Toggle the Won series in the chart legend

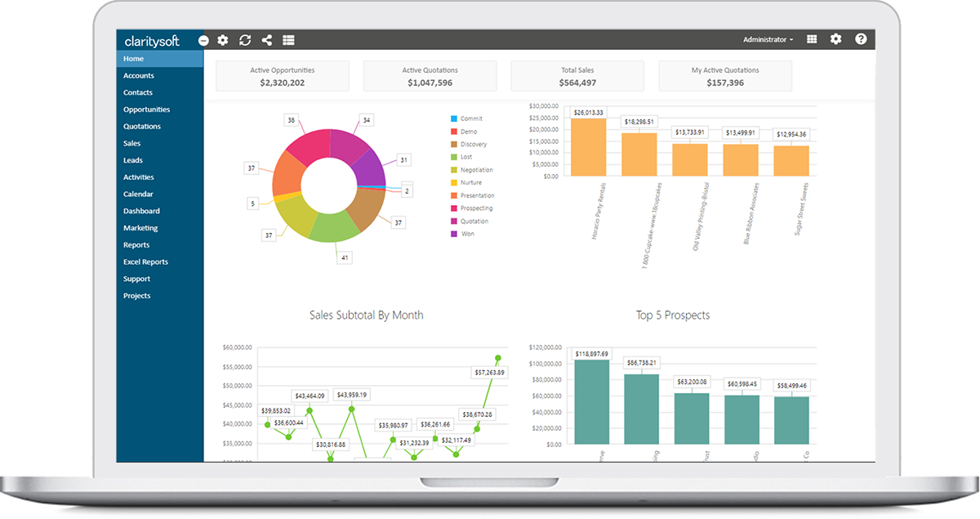pos(461,234)
